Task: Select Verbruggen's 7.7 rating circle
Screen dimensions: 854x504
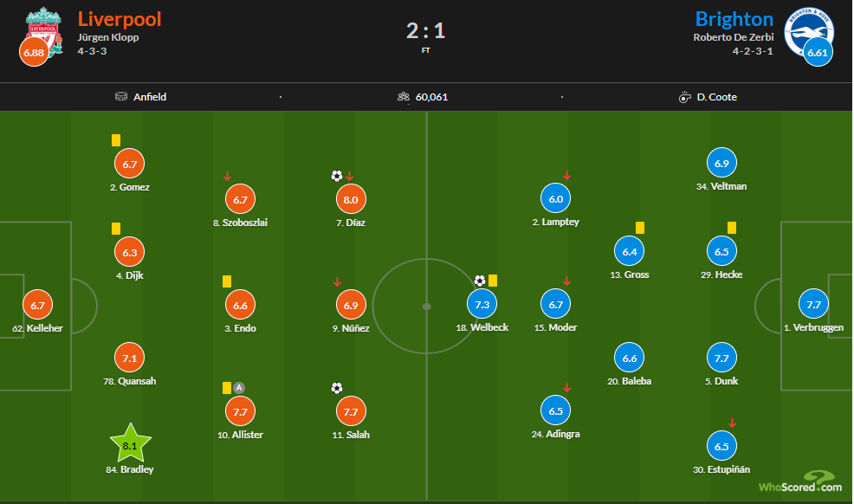Action: pos(813,304)
